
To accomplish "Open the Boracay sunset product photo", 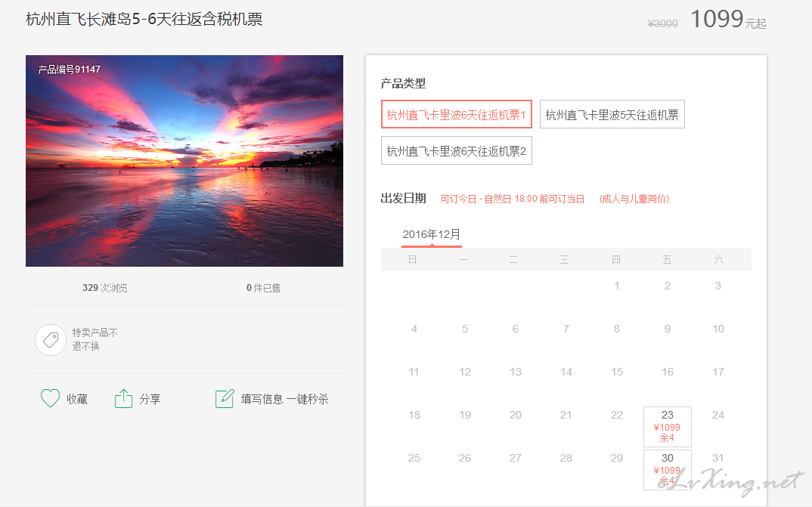I will pyautogui.click(x=184, y=161).
